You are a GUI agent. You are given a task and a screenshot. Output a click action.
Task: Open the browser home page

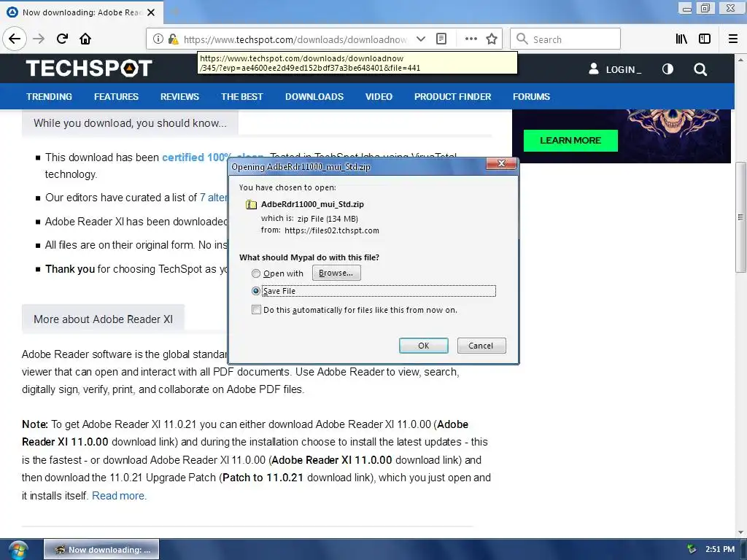[85, 39]
